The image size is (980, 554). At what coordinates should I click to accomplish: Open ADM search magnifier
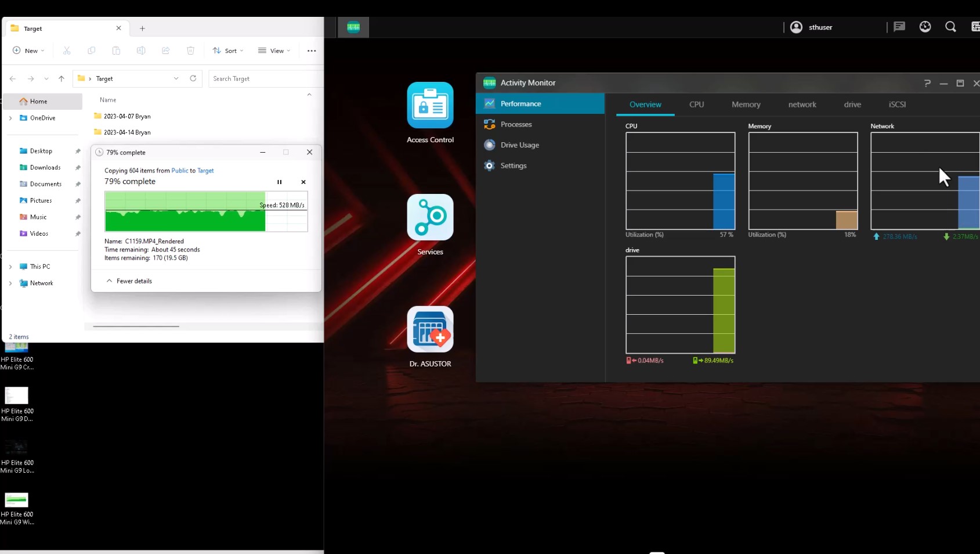(x=950, y=27)
